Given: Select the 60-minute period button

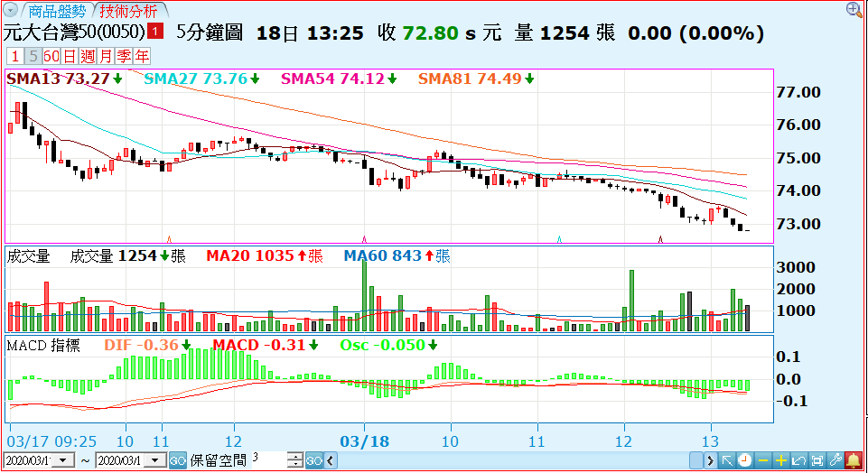Looking at the screenshot, I should (51, 56).
